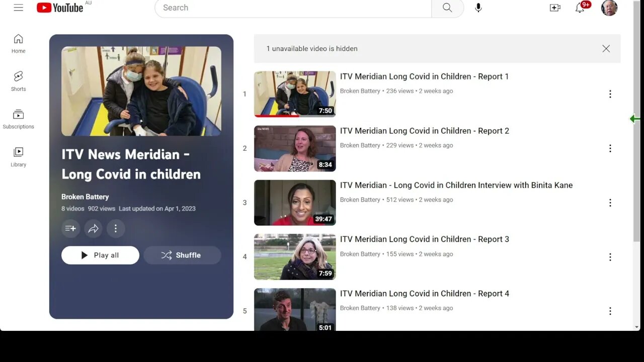Open Interview with Binita Kane title
The height and width of the screenshot is (362, 644).
pyautogui.click(x=456, y=185)
